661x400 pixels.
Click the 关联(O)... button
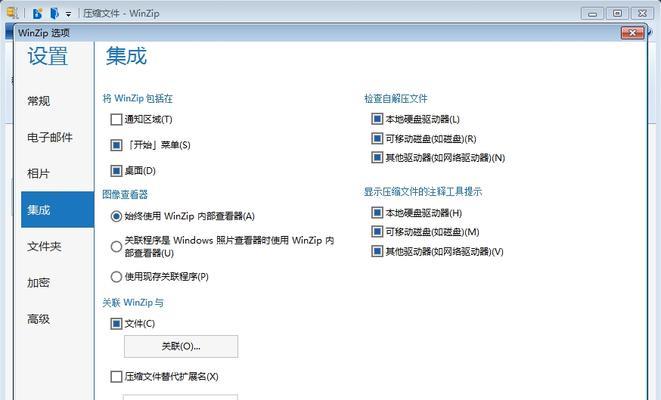click(181, 346)
